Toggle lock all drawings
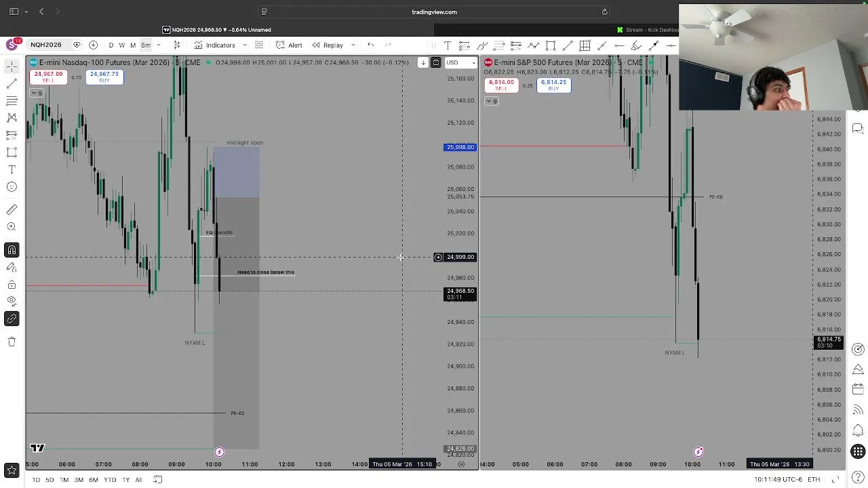Image resolution: width=868 pixels, height=488 pixels. (x=12, y=285)
